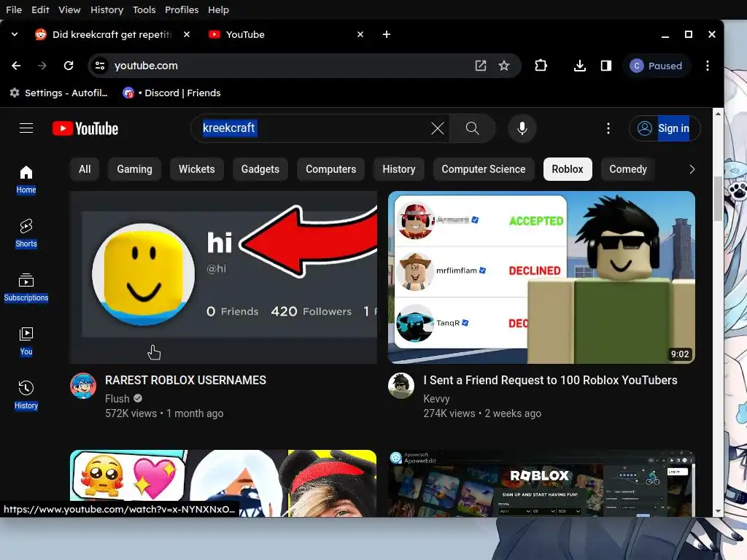
Task: Open the Paused profile menu
Action: pos(656,66)
